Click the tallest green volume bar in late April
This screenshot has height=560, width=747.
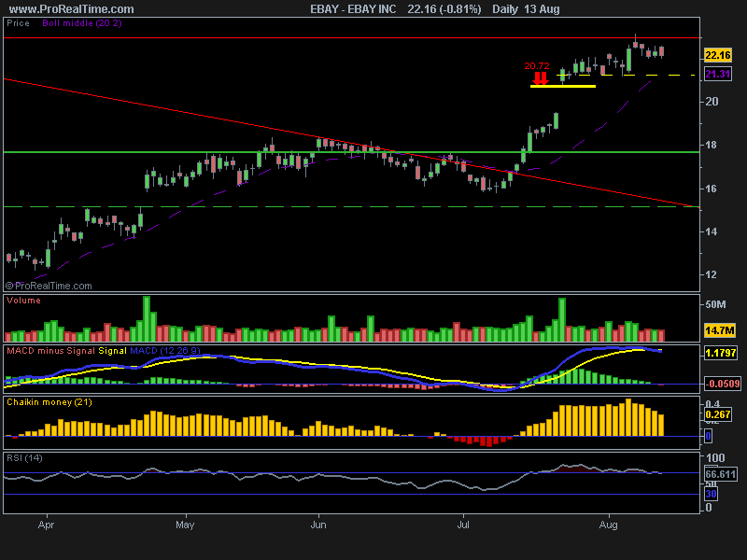[147, 318]
